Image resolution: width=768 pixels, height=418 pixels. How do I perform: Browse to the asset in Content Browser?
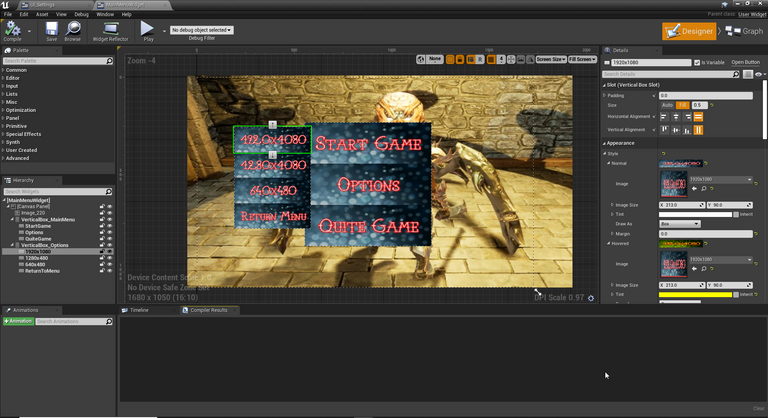(73, 31)
